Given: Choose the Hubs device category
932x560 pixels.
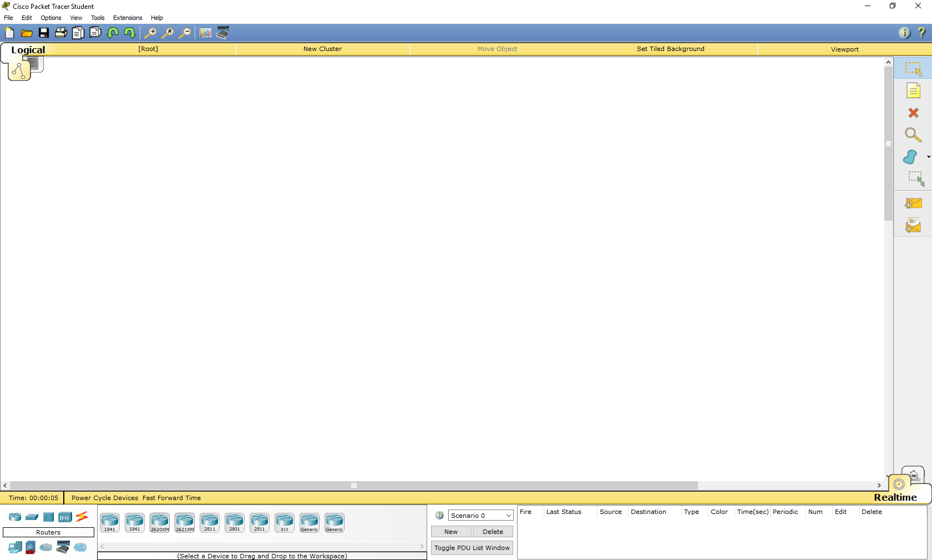Looking at the screenshot, I should [49, 517].
